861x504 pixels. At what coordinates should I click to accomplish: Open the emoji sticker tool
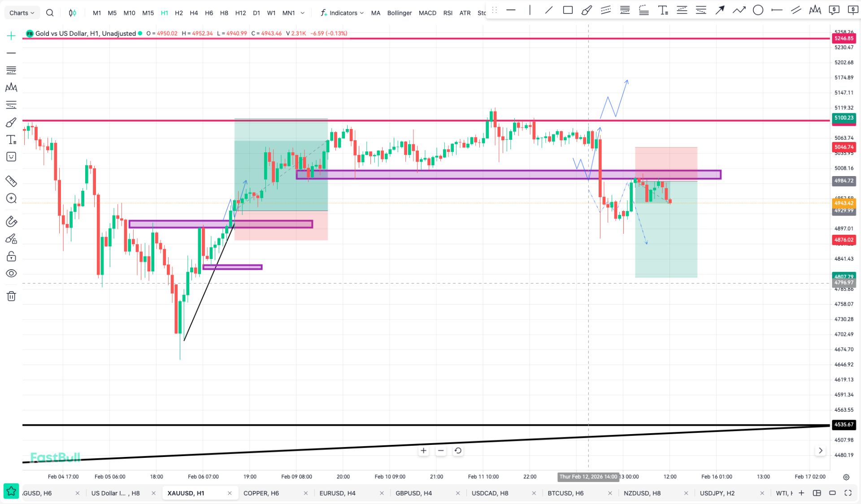tap(11, 157)
